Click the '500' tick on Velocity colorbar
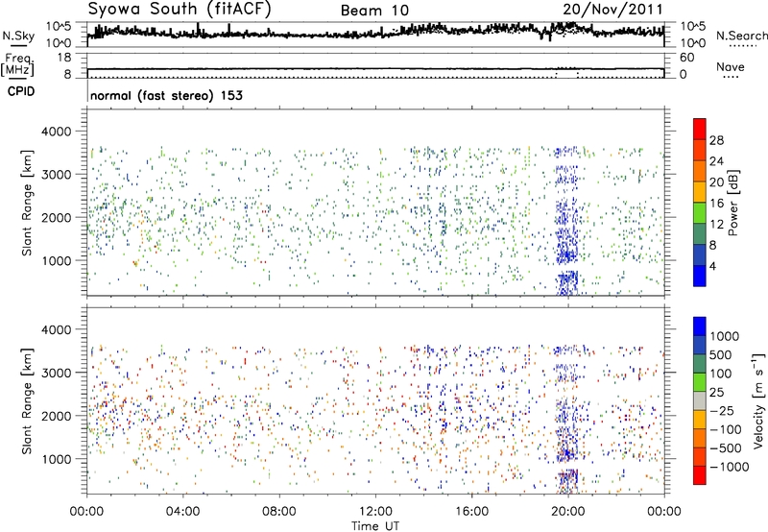The height and width of the screenshot is (532, 768). pyautogui.click(x=721, y=355)
